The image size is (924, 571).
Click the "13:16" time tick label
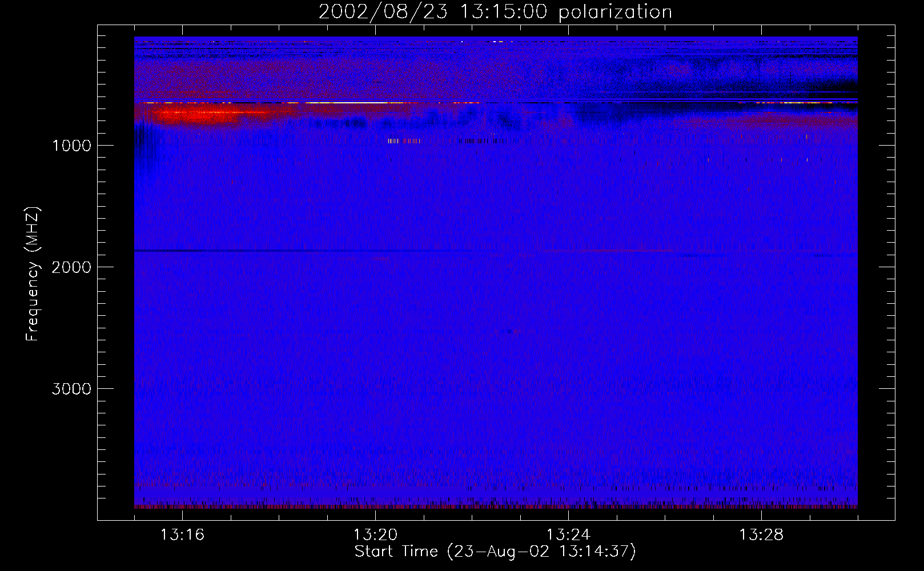[x=182, y=535]
